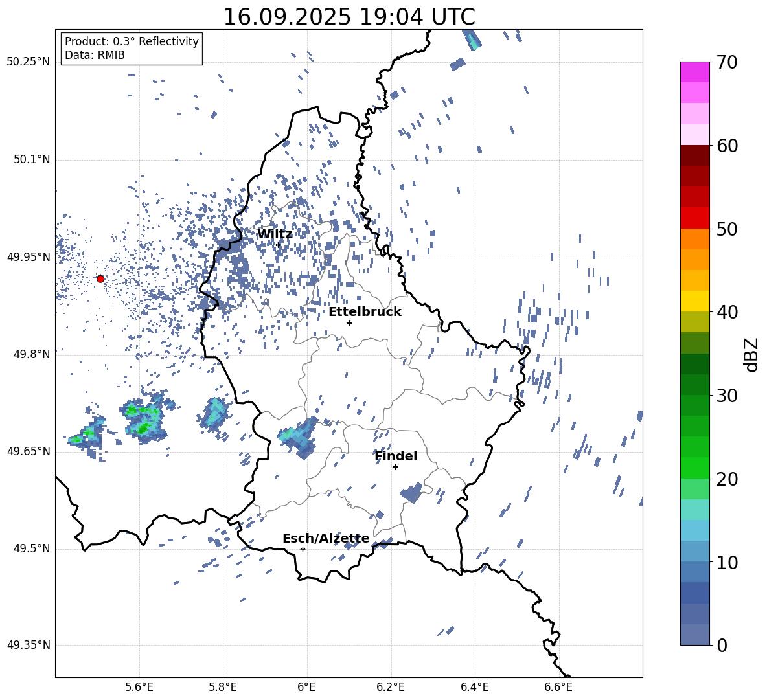The height and width of the screenshot is (700, 767).
Task: Click the green-cored echo cluster near 5.6°E
Action: click(x=145, y=417)
